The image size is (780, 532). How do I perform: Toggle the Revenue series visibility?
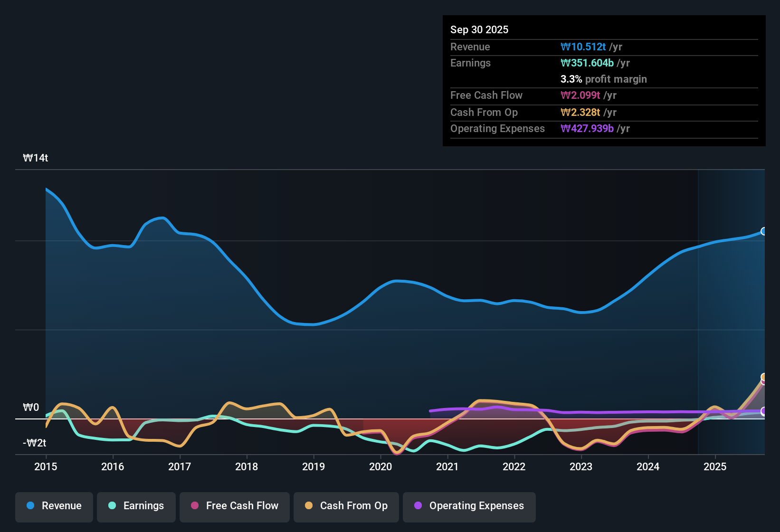[54, 506]
